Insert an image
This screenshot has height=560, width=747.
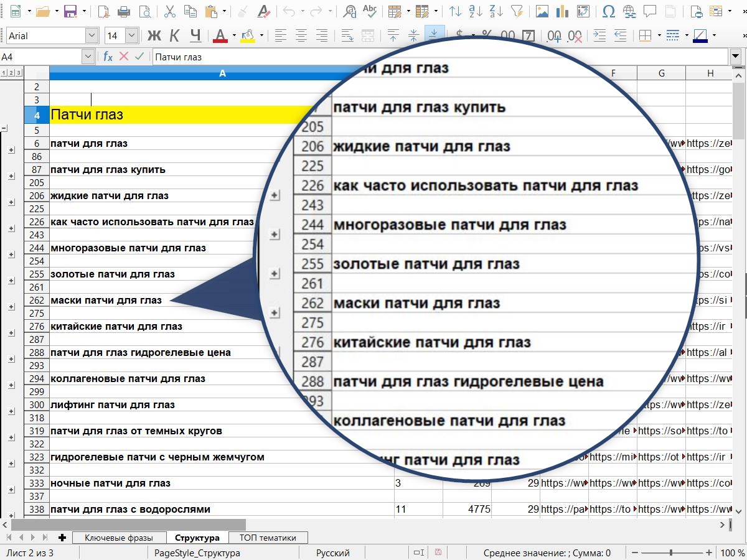click(542, 11)
